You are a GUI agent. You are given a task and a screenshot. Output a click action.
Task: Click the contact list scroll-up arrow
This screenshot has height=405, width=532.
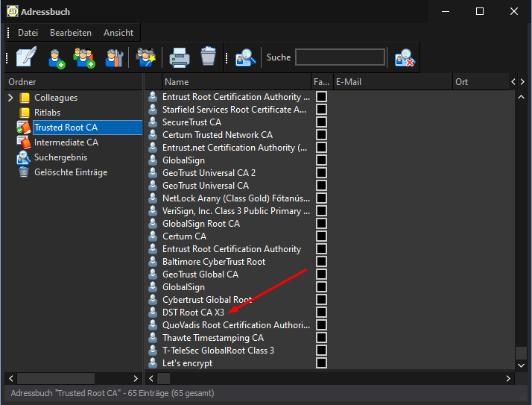pos(521,97)
